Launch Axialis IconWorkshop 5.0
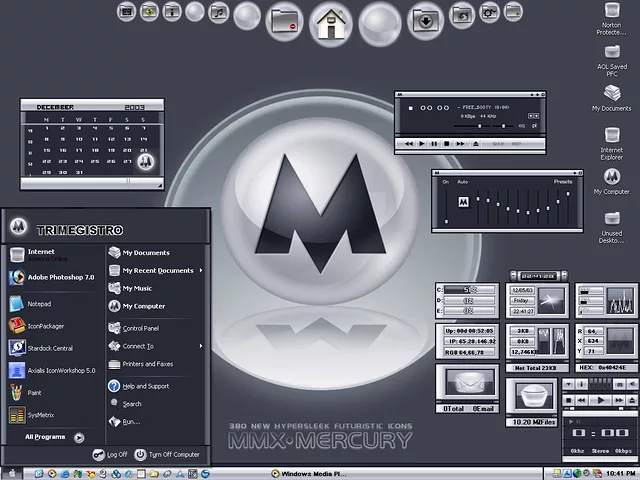The height and width of the screenshot is (480, 640). tap(55, 369)
